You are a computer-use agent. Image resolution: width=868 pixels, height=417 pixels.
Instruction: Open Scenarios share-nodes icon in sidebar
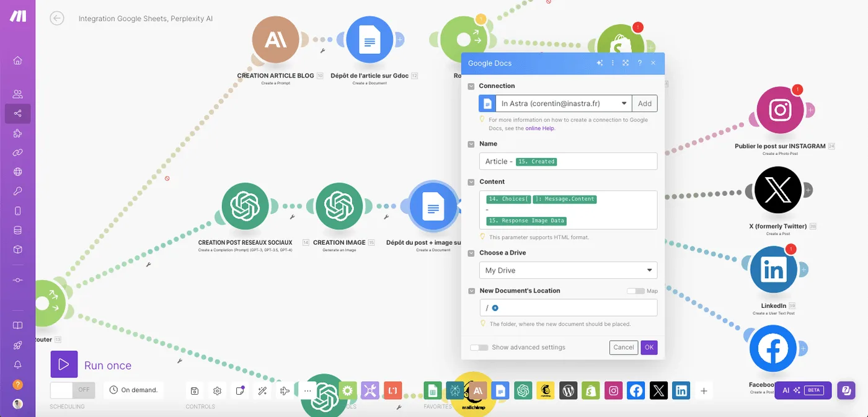pyautogui.click(x=17, y=113)
